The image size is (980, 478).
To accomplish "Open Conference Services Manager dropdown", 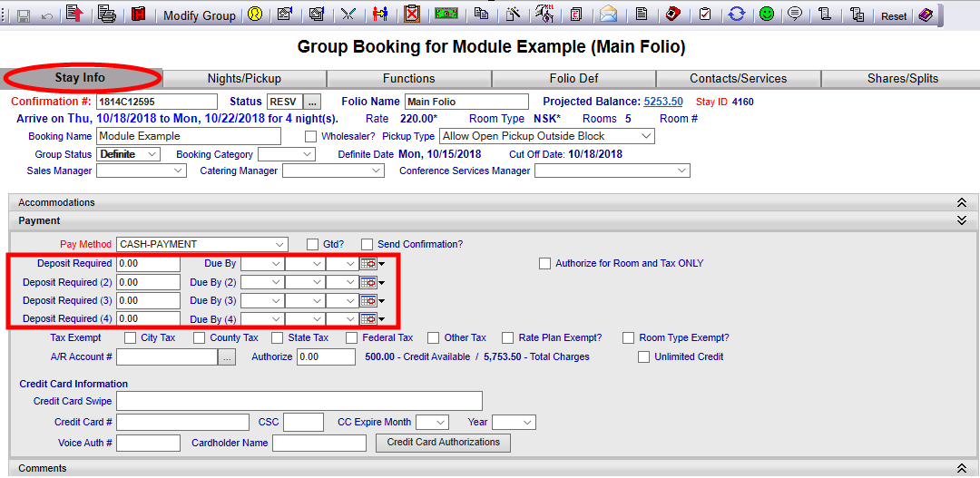I will click(612, 171).
